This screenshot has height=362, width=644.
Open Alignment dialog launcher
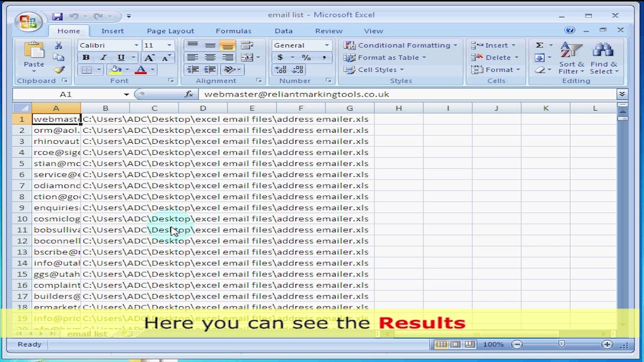tap(259, 80)
